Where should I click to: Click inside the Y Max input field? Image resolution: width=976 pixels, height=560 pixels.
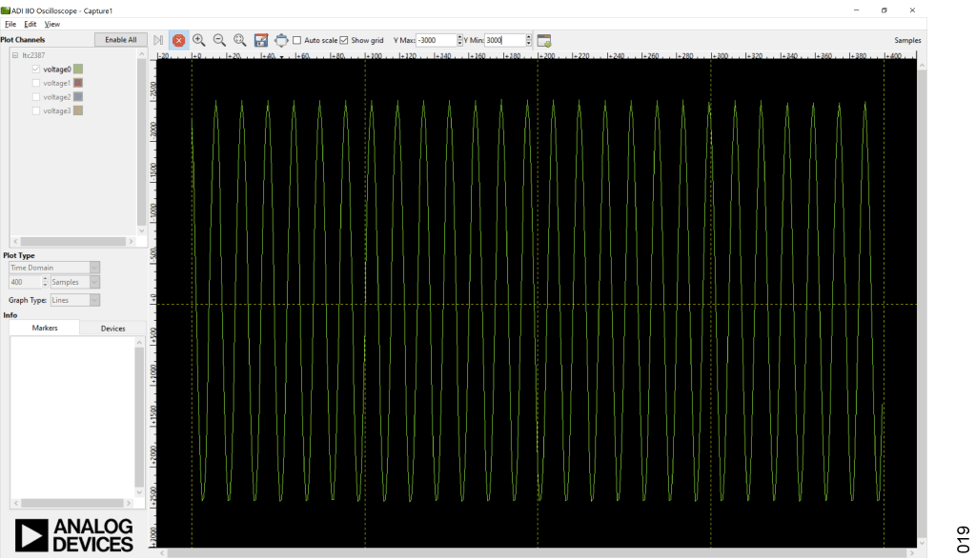(437, 40)
